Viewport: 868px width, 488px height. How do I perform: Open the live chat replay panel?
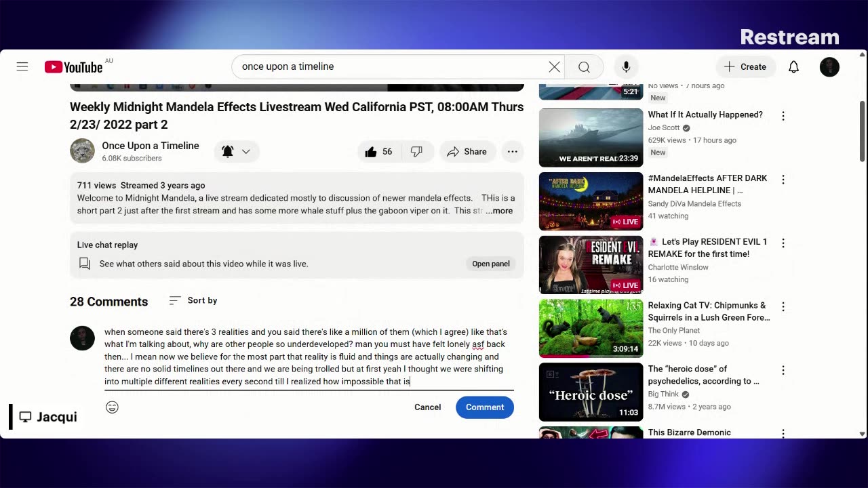coord(491,264)
